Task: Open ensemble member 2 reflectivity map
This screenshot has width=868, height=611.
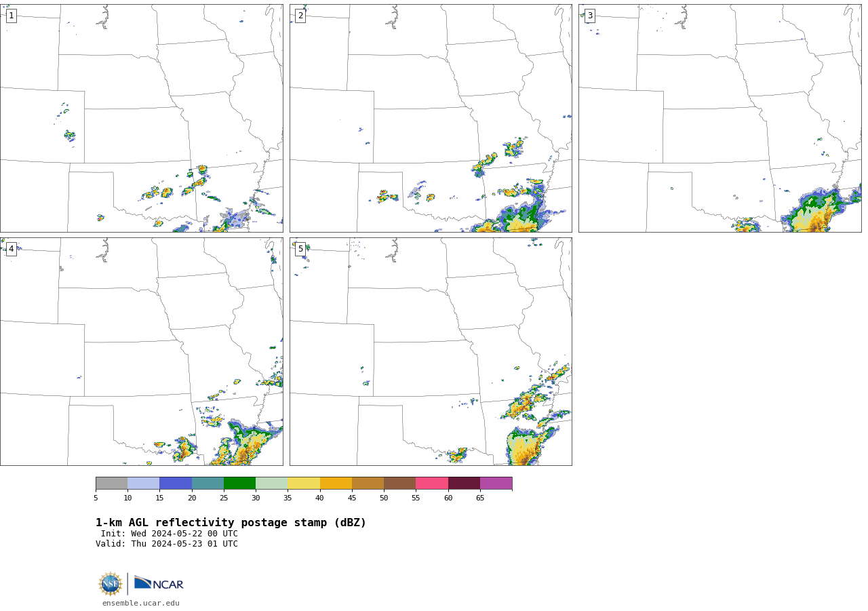Action: (x=431, y=118)
